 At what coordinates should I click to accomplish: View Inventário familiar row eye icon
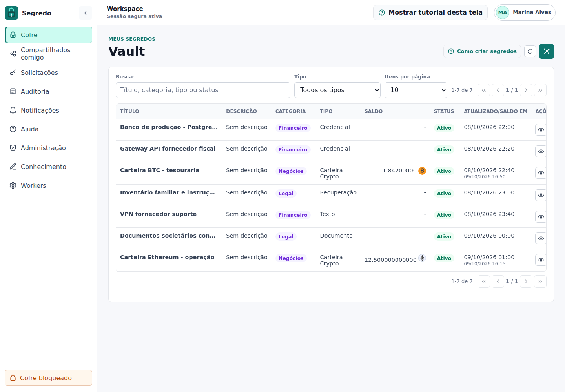(x=541, y=195)
